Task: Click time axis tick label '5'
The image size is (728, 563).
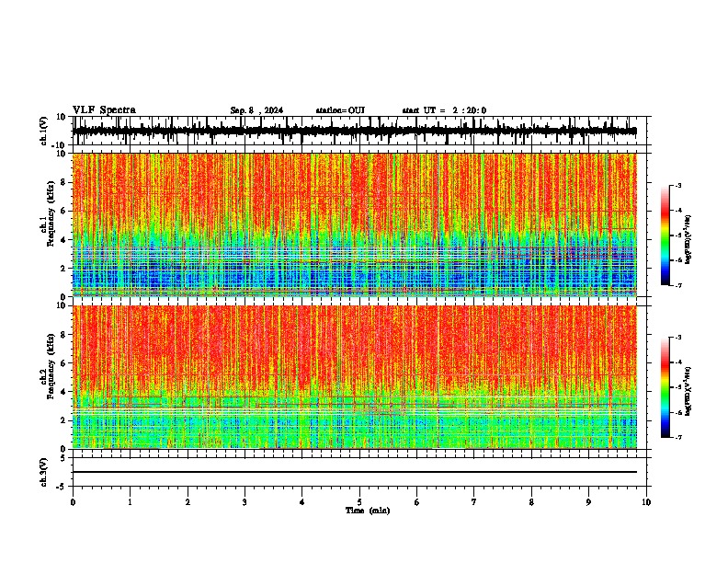Action: pos(359,502)
